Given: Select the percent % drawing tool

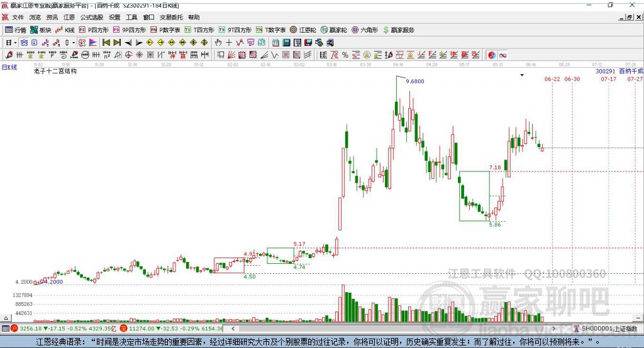Looking at the screenshot, I should pyautogui.click(x=345, y=55).
